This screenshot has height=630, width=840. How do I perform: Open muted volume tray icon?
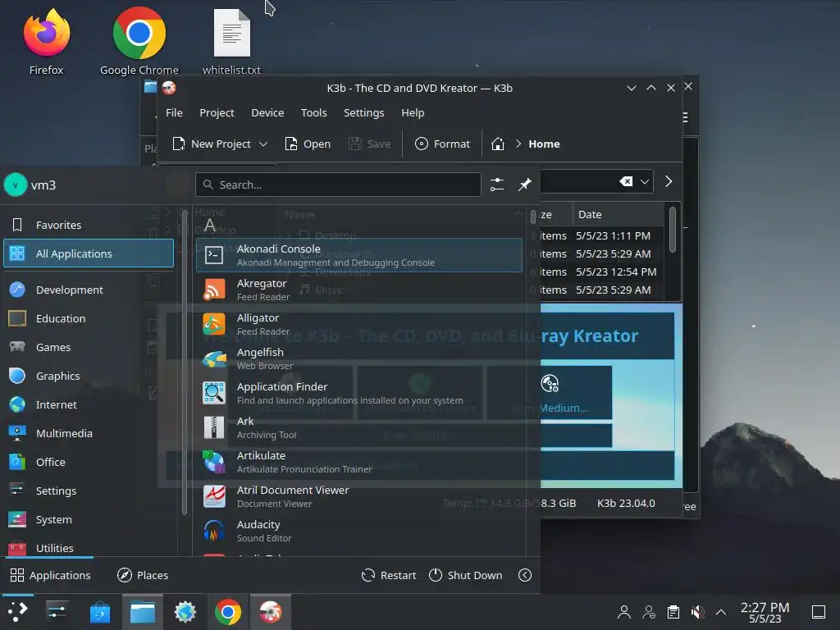[697, 612]
